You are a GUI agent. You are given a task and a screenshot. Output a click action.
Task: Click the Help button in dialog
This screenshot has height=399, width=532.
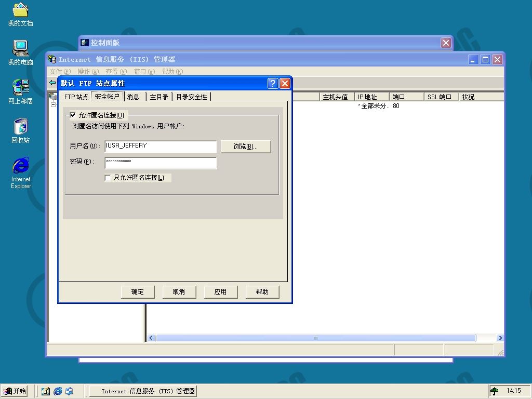pos(262,292)
